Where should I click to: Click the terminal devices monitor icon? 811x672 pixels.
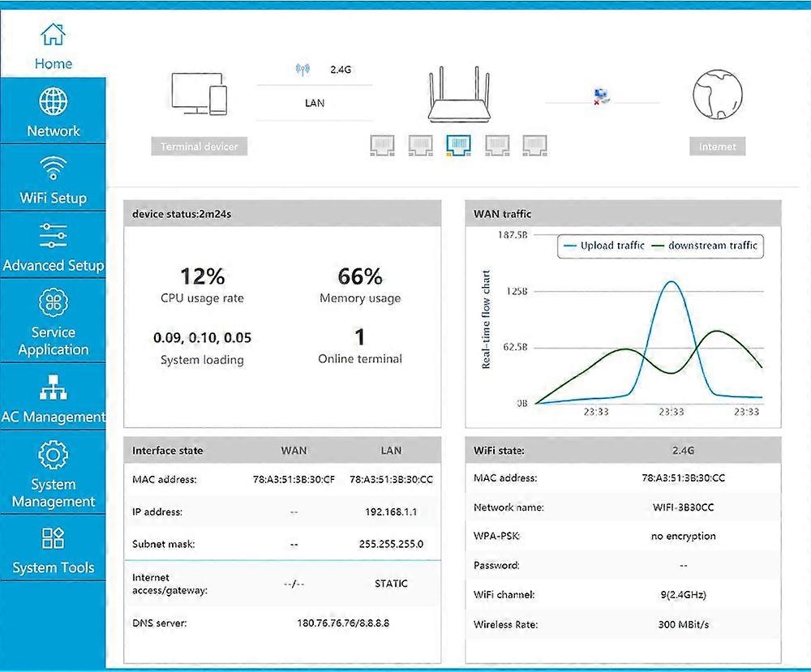199,95
